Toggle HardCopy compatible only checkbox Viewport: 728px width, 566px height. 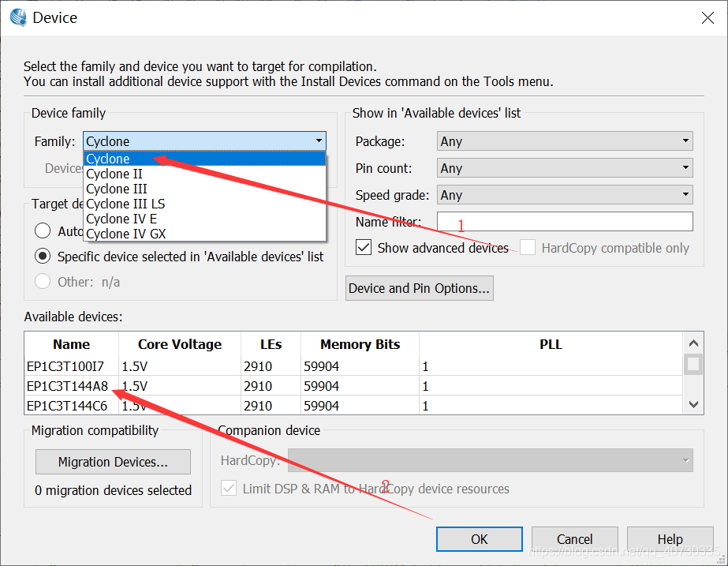528,247
